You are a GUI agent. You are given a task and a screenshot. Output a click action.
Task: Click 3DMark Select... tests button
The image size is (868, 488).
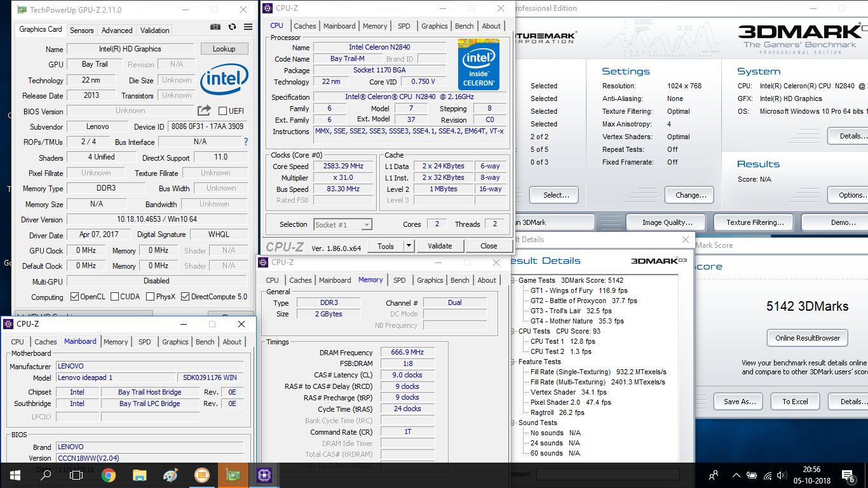tap(553, 195)
